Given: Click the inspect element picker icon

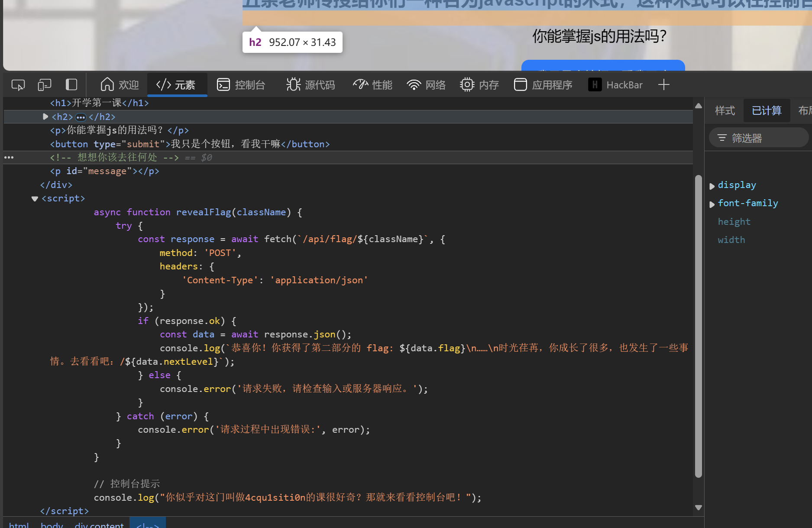Looking at the screenshot, I should click(x=18, y=85).
